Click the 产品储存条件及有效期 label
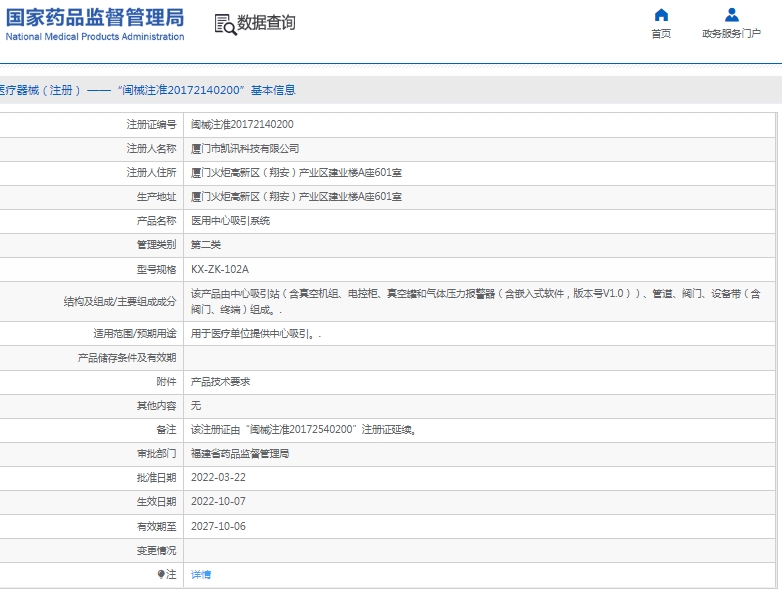 [x=127, y=358]
